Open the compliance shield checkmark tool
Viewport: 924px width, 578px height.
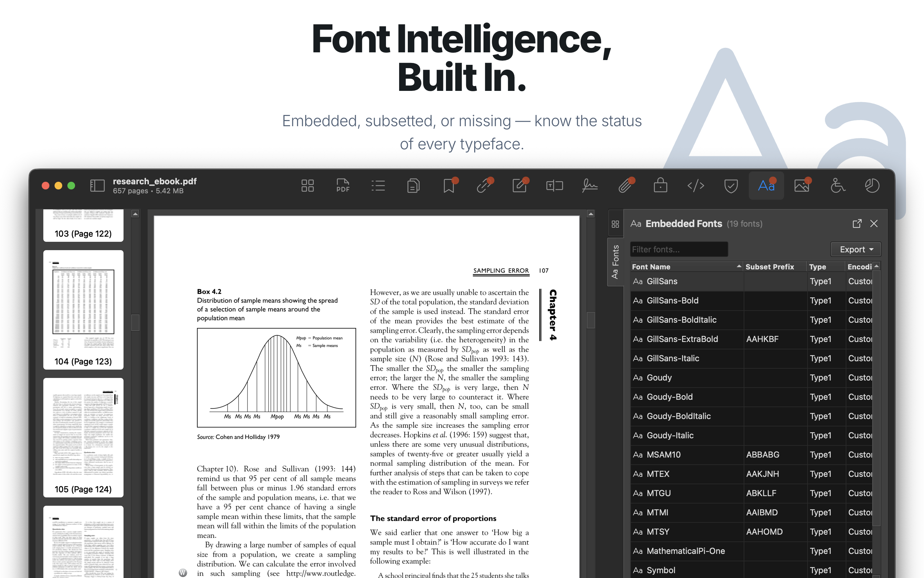click(731, 186)
